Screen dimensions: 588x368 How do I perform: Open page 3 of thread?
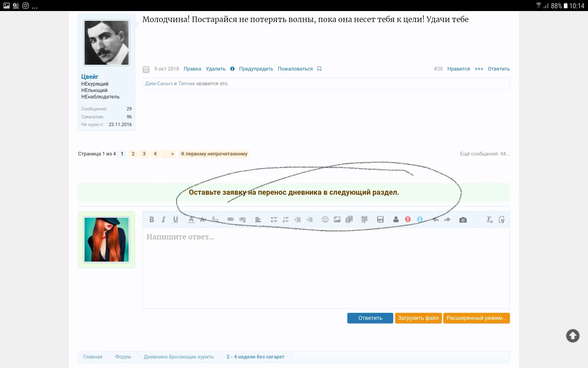coord(144,154)
